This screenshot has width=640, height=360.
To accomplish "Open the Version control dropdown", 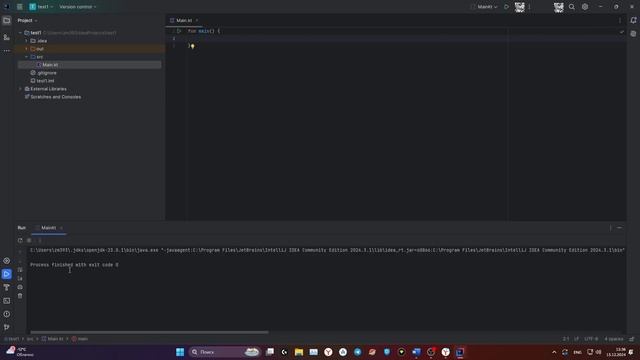I will [78, 7].
